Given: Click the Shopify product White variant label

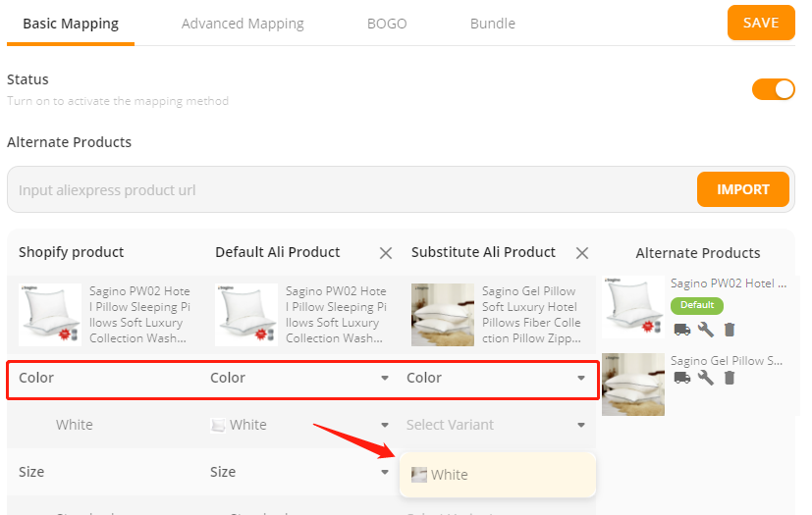Looking at the screenshot, I should click(x=75, y=425).
